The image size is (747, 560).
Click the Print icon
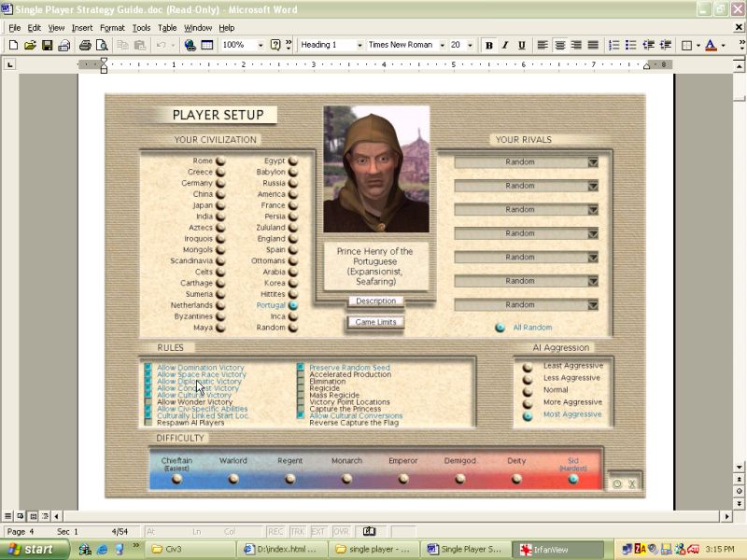pos(85,45)
